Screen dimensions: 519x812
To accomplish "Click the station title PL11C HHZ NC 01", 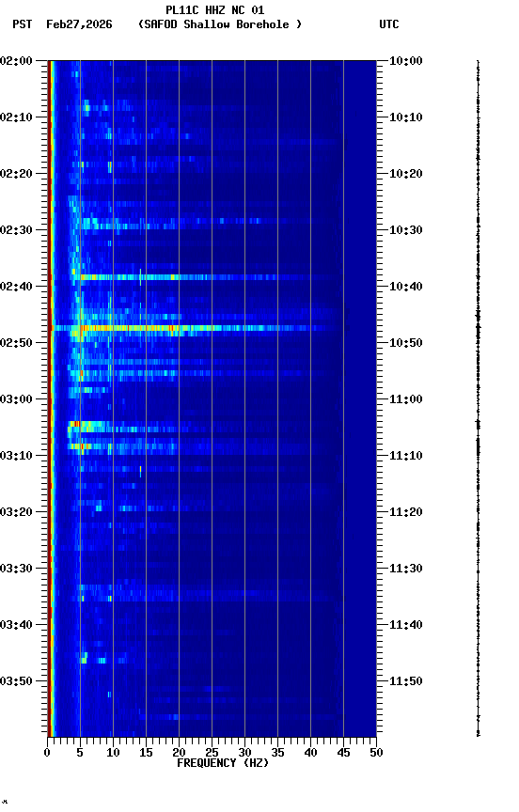I will click(x=215, y=9).
